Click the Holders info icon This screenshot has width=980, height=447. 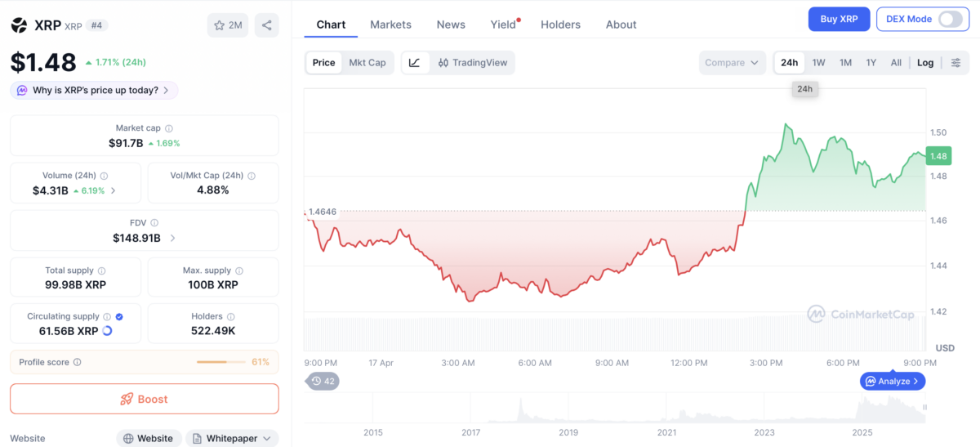click(x=231, y=316)
